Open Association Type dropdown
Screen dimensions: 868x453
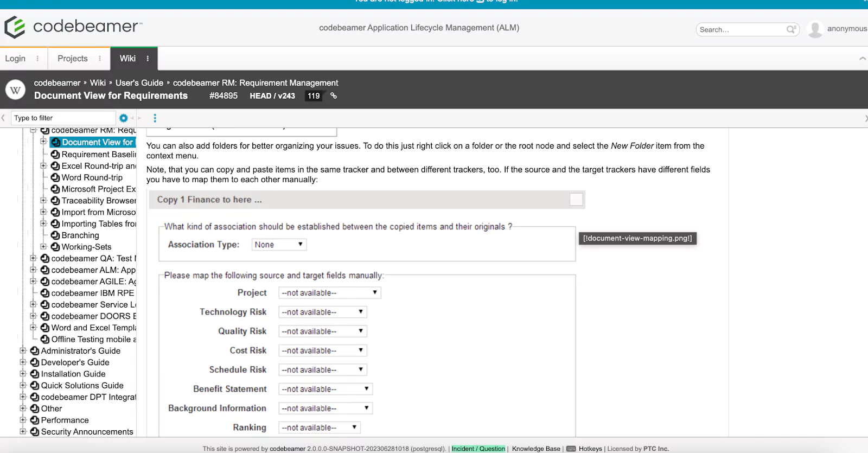pyautogui.click(x=279, y=245)
